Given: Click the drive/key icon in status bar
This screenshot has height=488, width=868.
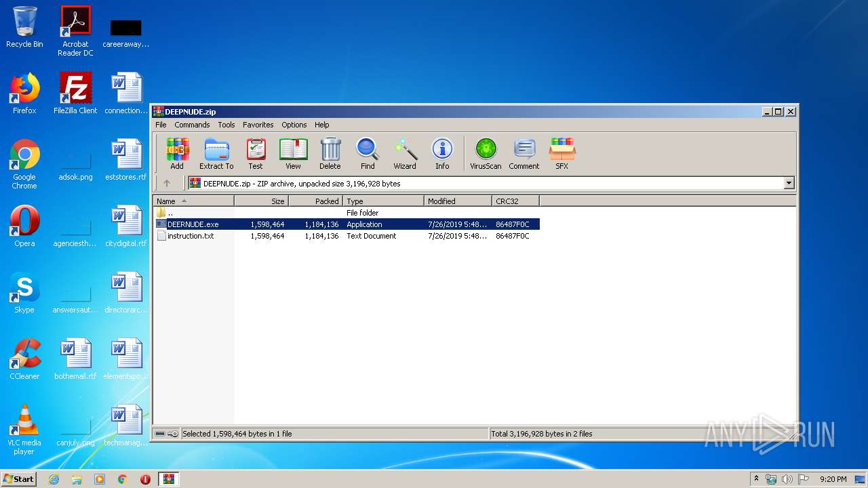Looking at the screenshot, I should pos(167,434).
